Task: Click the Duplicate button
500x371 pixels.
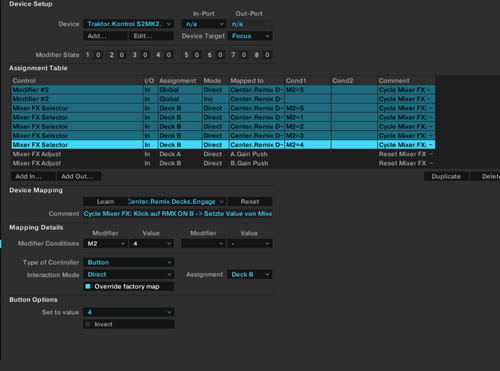Action: (x=446, y=176)
